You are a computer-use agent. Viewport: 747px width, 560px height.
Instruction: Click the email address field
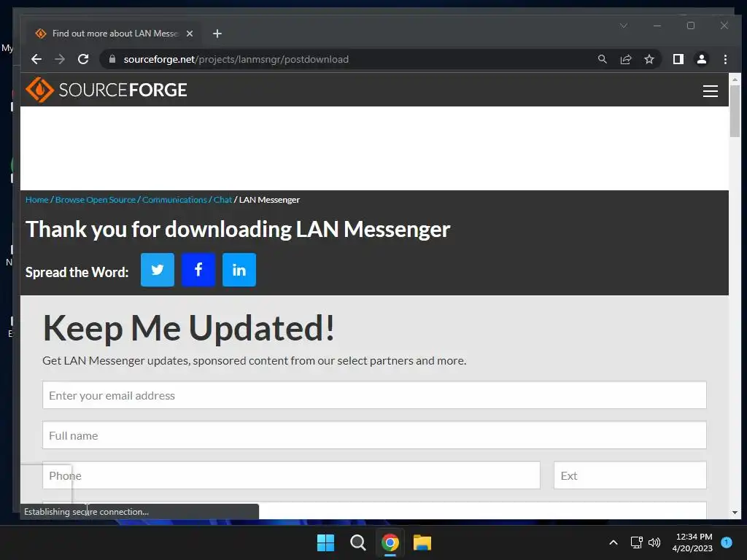pos(374,395)
